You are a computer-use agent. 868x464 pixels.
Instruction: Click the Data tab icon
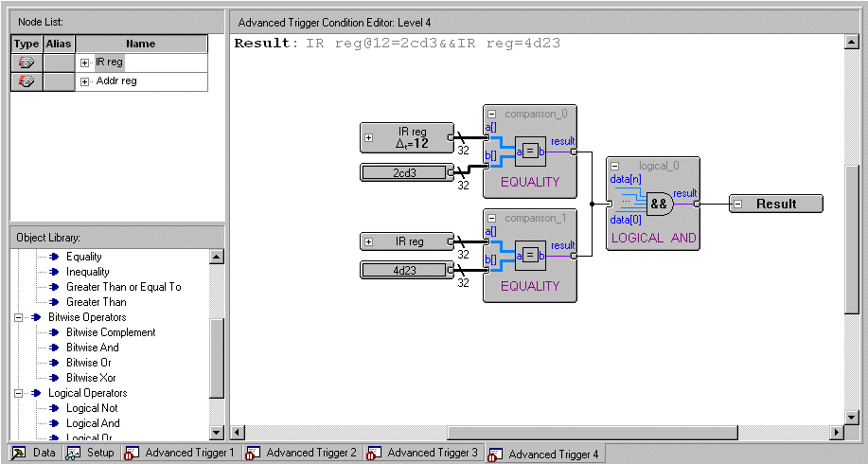point(19,453)
